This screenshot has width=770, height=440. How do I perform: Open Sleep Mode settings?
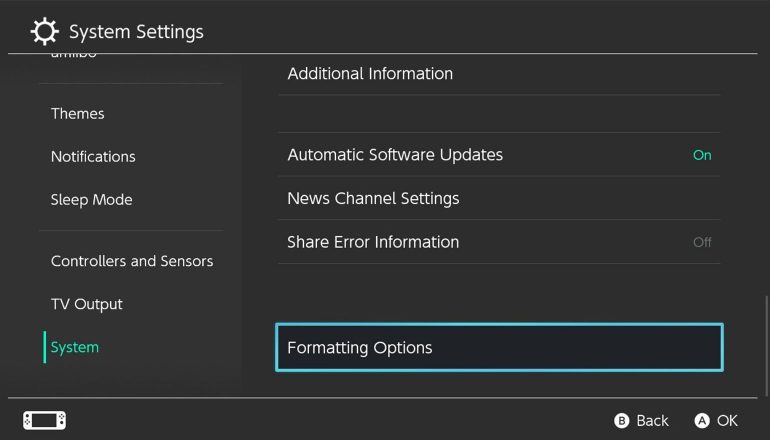[91, 200]
